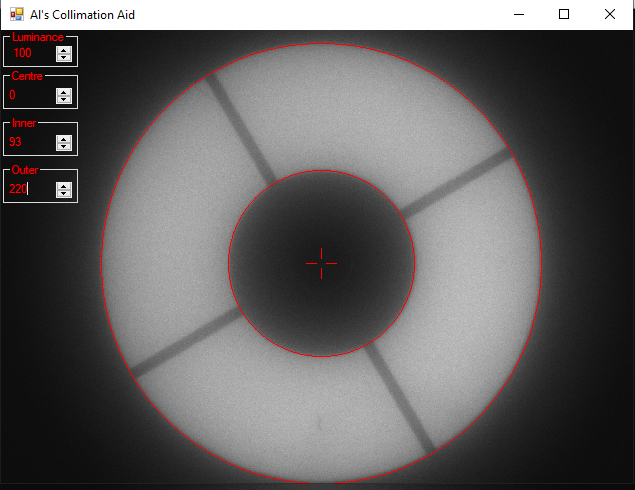Decrease the Luminance value with down arrow
635x490 pixels.
[x=64, y=57]
